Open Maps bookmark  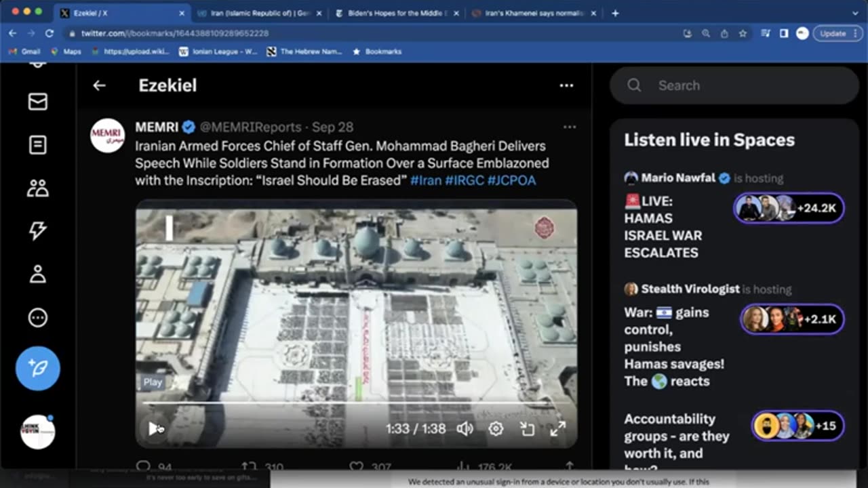tap(66, 52)
